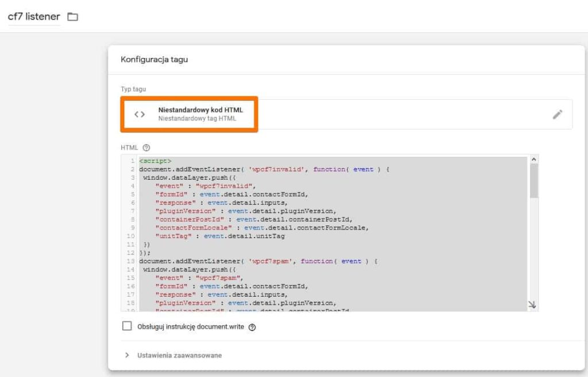Click the Obsługuj instrukcję document.write label text

(191, 327)
